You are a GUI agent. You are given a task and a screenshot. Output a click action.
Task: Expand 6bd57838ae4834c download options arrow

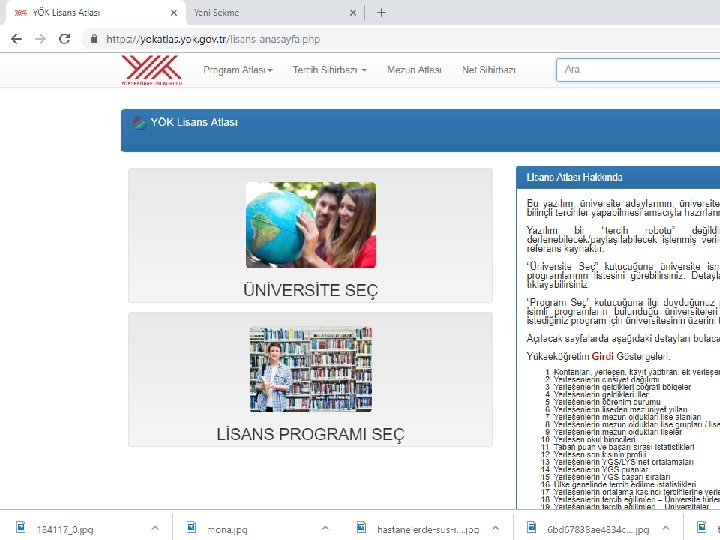click(666, 528)
